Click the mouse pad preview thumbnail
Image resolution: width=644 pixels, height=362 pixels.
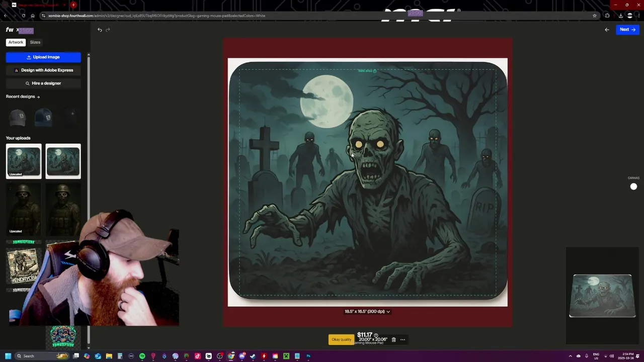click(x=602, y=296)
